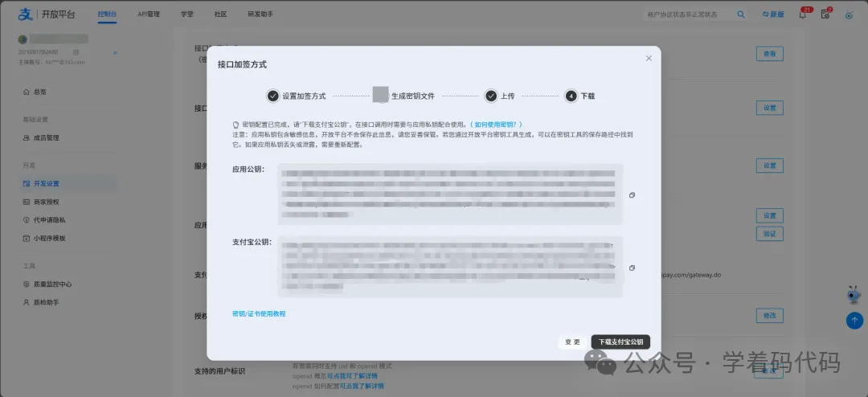This screenshot has width=868, height=397.
Task: Click the 验证 button in the background page
Action: 769,234
